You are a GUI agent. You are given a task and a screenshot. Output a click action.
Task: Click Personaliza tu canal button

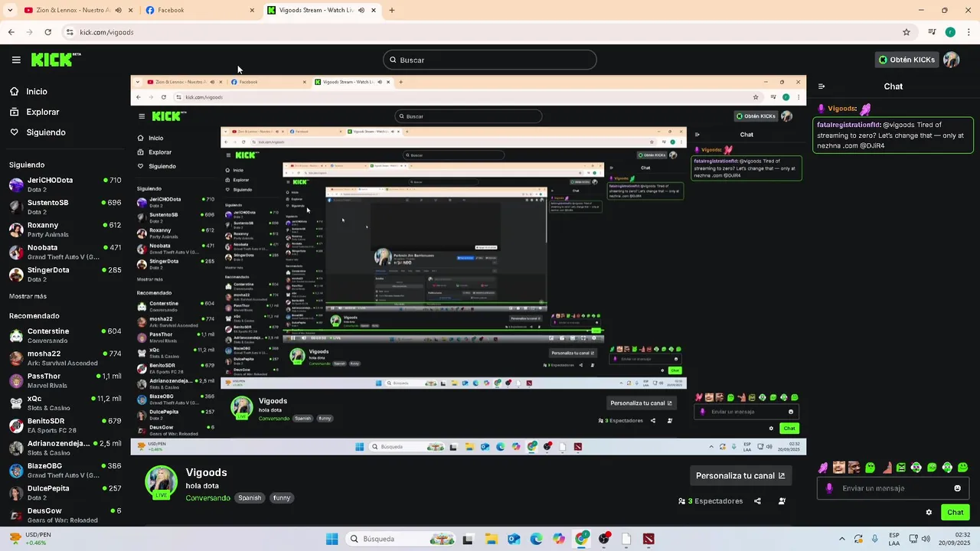pos(740,475)
